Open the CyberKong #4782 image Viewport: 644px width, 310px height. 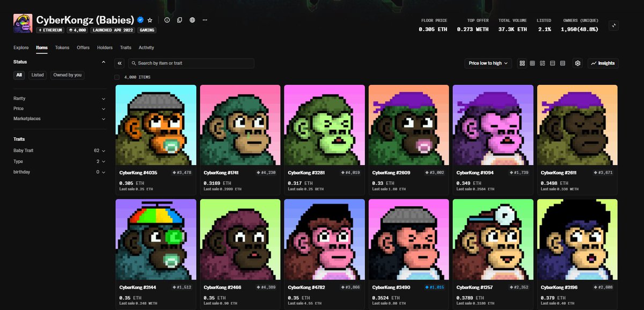click(x=325, y=240)
